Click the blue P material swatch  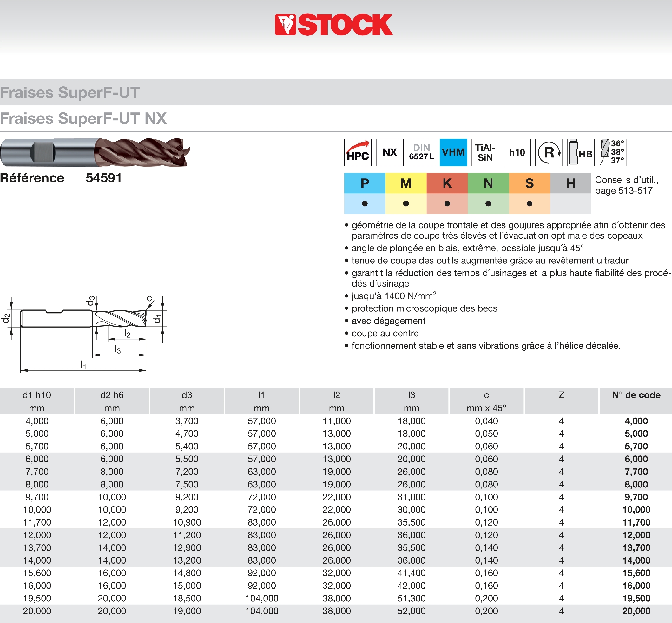(x=365, y=183)
